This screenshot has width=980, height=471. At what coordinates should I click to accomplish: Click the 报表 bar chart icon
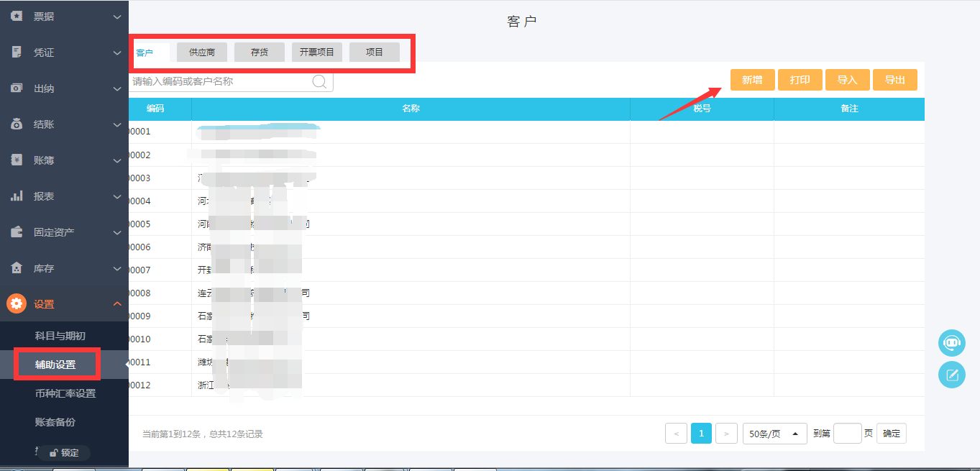click(x=17, y=196)
